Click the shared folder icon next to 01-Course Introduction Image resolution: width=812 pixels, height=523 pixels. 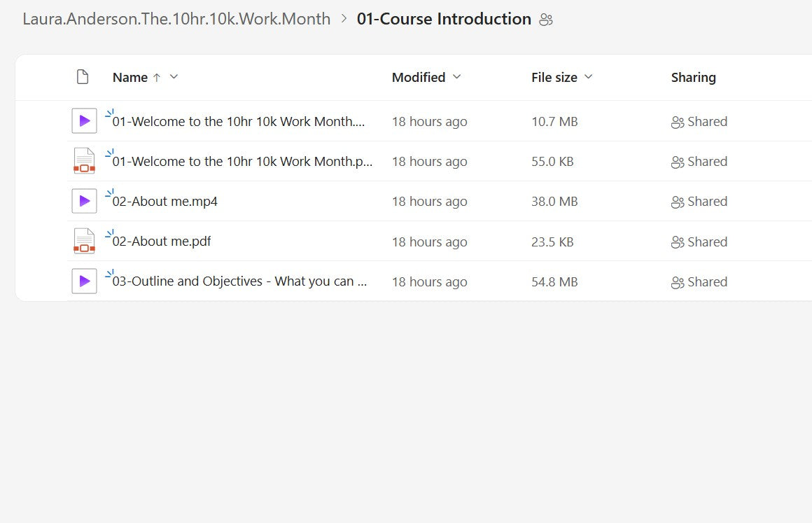pos(546,20)
